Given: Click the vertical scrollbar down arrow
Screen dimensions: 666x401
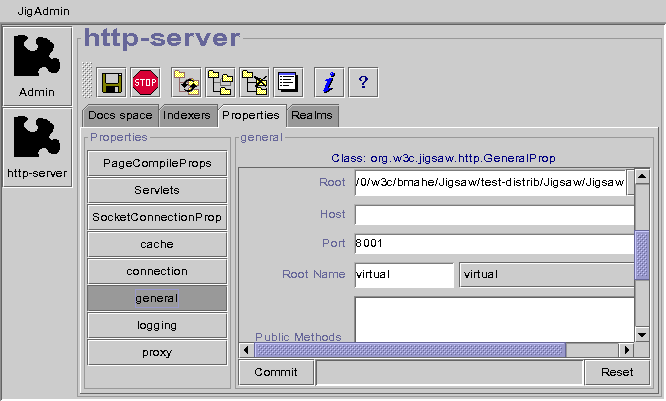Looking at the screenshot, I should [x=642, y=335].
